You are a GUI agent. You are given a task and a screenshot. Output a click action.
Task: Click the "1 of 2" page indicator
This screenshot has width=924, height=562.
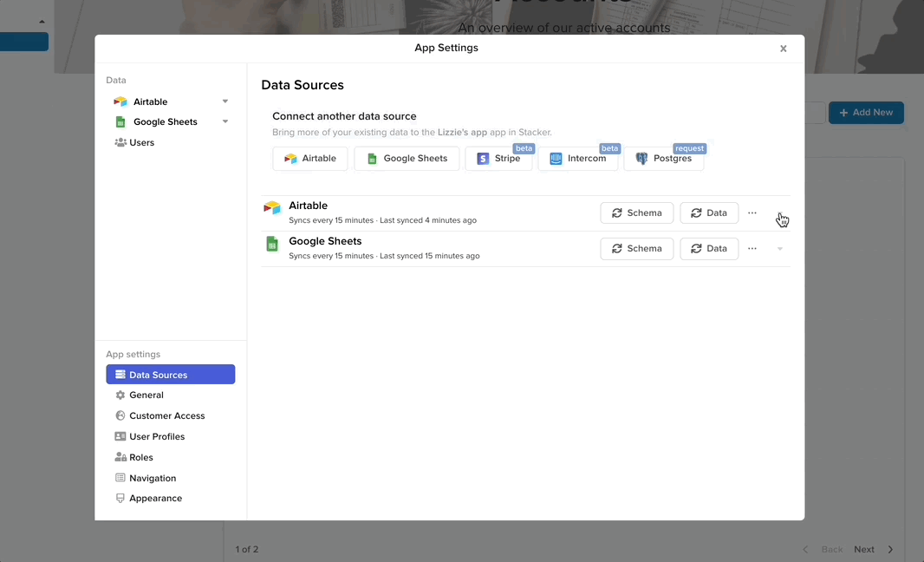click(247, 549)
